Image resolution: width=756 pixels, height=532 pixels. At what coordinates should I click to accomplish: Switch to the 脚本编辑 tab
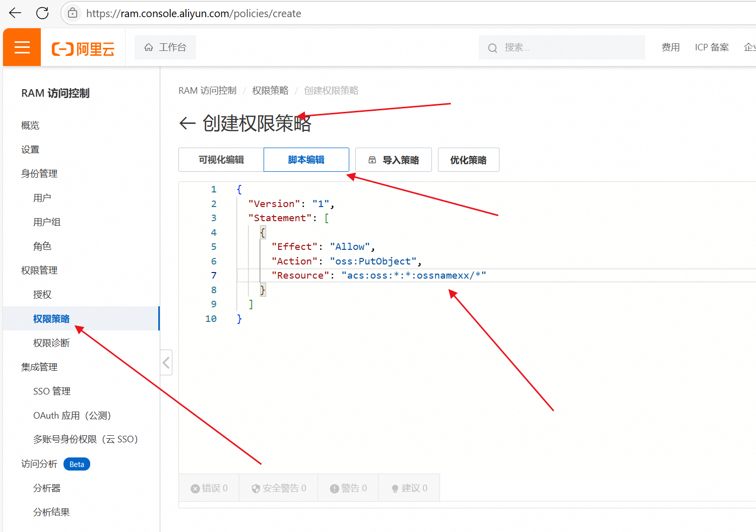[x=306, y=160]
